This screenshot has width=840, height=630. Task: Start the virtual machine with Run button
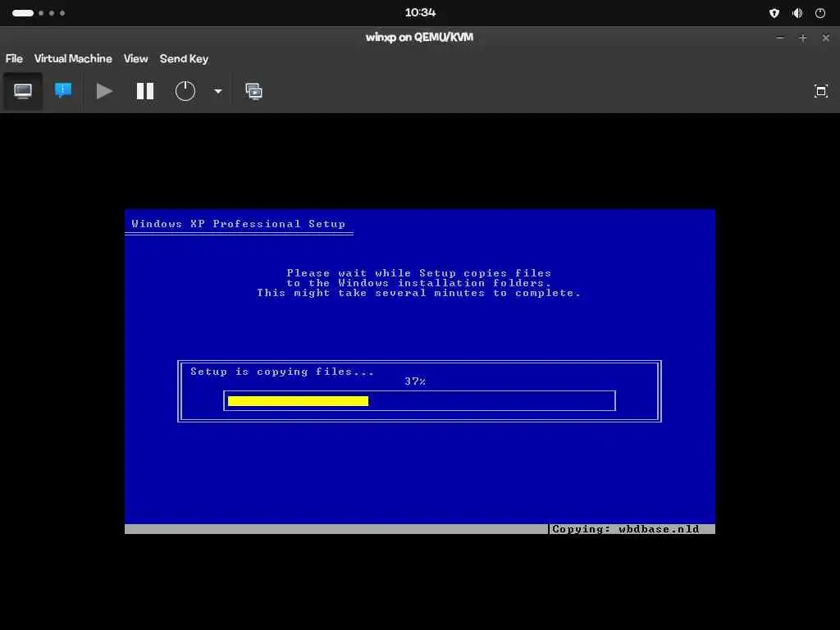(104, 91)
